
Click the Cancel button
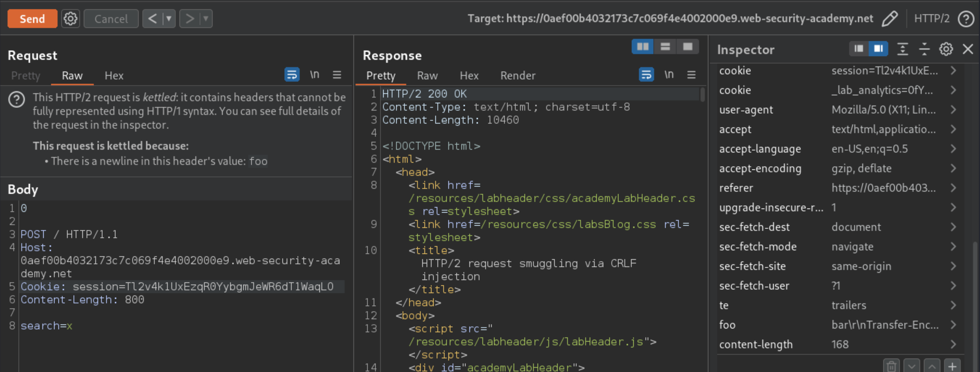[x=111, y=19]
